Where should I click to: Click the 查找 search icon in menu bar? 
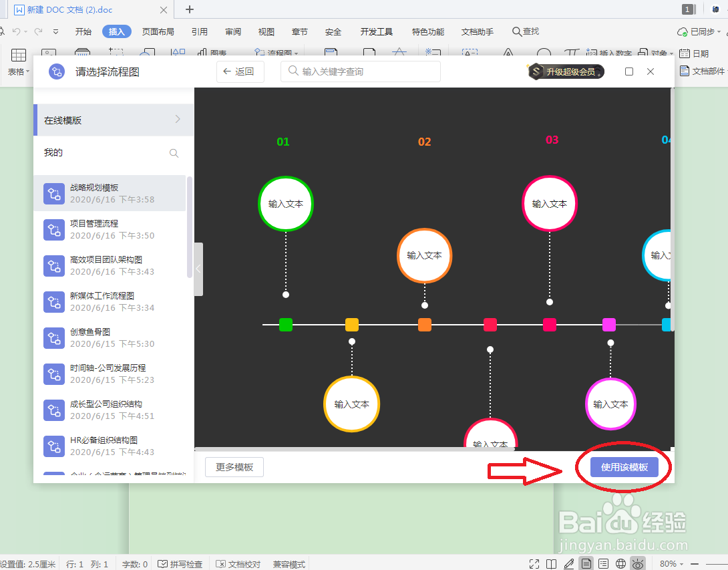(x=516, y=31)
